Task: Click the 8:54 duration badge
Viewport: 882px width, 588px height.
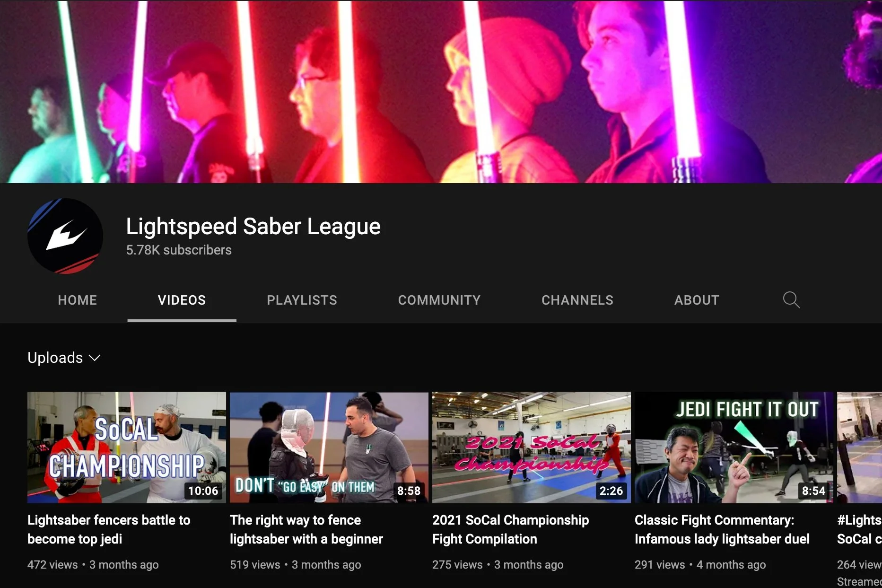Action: (x=813, y=491)
